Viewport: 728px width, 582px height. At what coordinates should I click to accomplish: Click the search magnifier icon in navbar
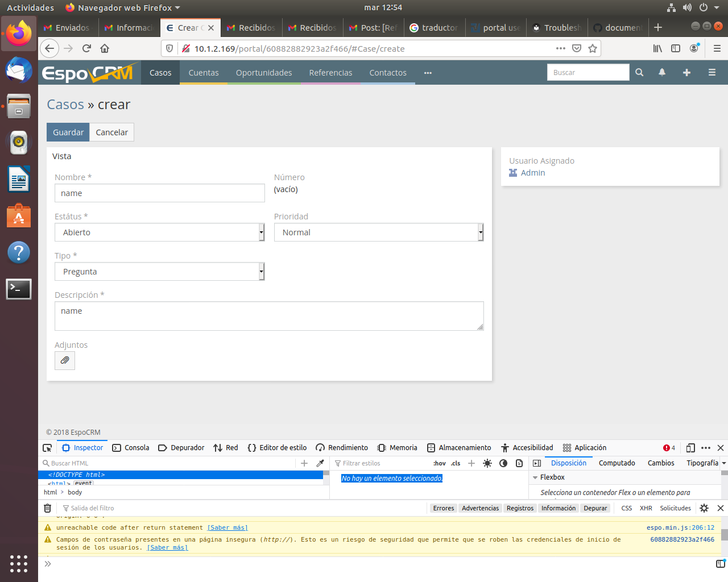coord(639,73)
